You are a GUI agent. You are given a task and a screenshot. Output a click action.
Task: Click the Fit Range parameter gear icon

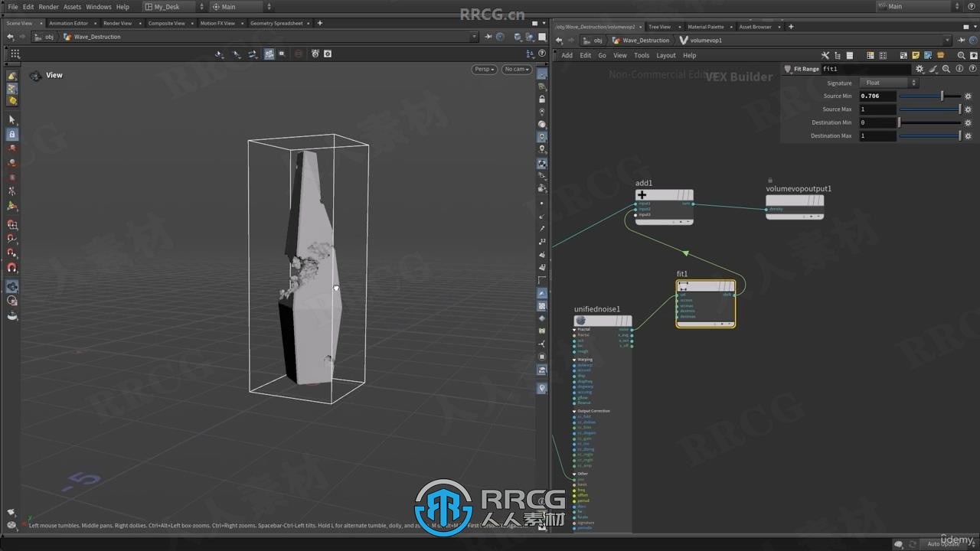(x=920, y=69)
